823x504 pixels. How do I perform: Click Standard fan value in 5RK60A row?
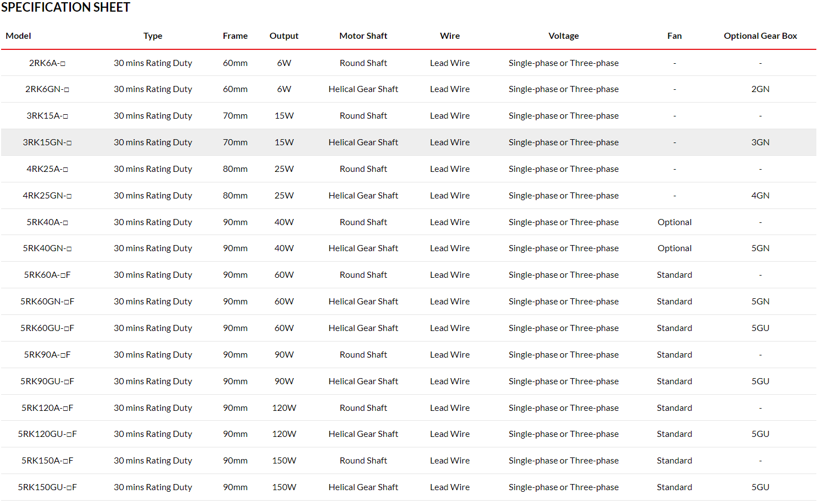click(x=674, y=275)
